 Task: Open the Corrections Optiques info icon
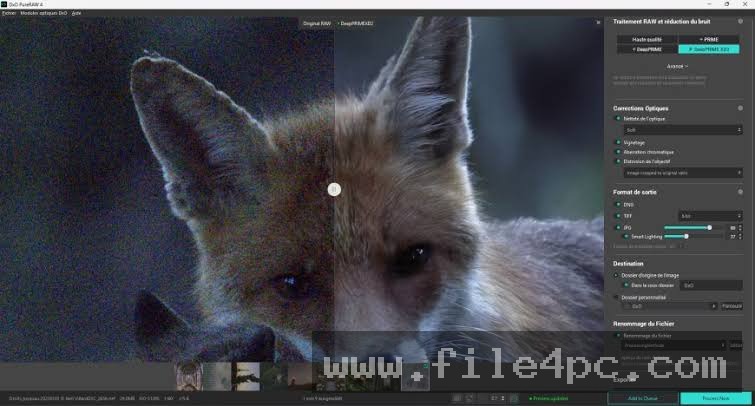(740, 108)
